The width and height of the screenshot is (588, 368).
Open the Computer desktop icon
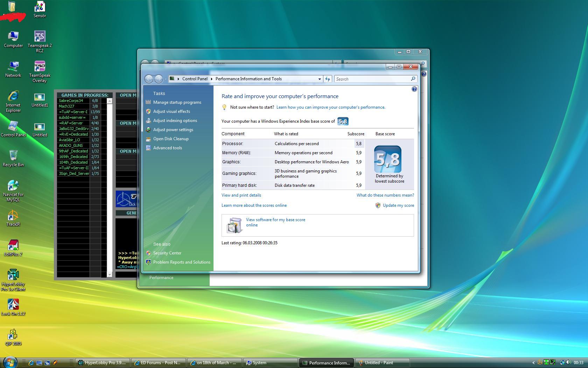tap(13, 39)
